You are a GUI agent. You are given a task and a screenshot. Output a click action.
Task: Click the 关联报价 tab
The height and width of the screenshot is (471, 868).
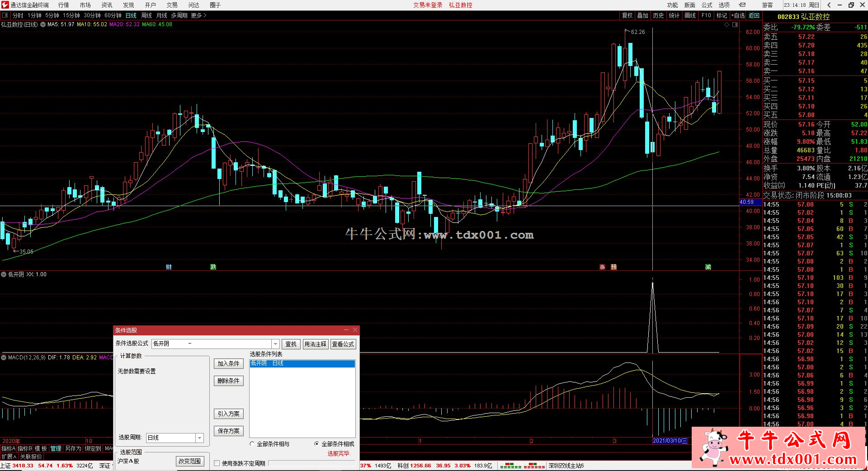click(31, 457)
